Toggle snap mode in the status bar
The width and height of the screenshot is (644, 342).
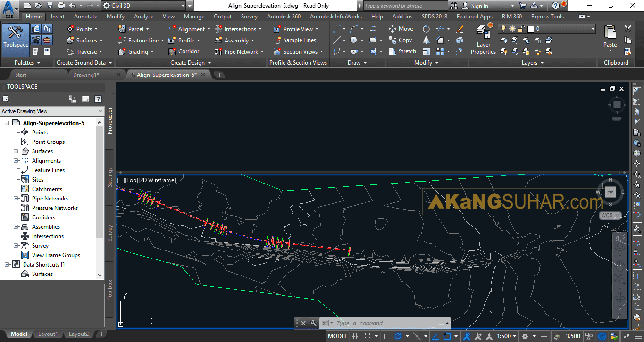pos(355,335)
